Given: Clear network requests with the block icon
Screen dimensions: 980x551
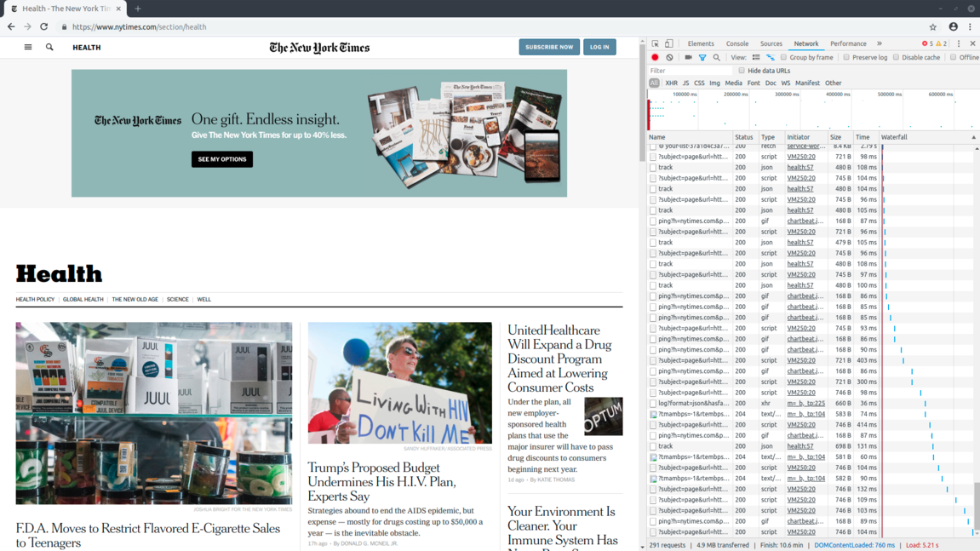Looking at the screenshot, I should (x=670, y=56).
